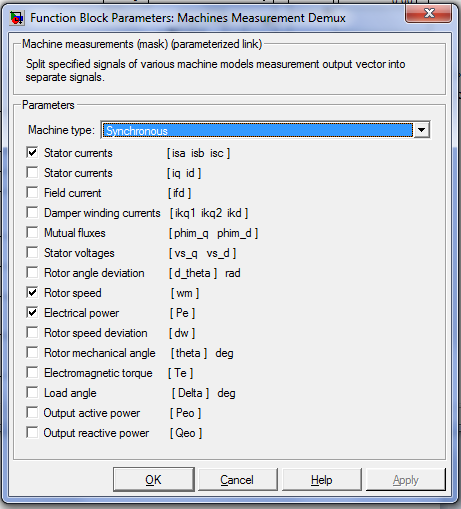Enable the Load angle checkbox

point(32,393)
